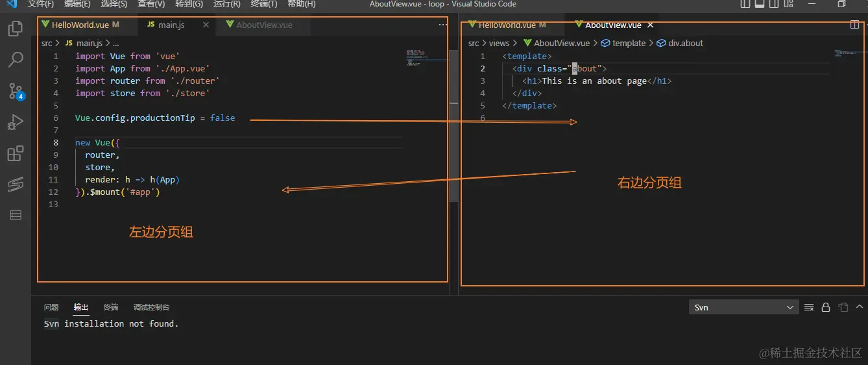The height and width of the screenshot is (365, 868).
Task: Click src breadcrumb in right editor
Action: [x=474, y=43]
